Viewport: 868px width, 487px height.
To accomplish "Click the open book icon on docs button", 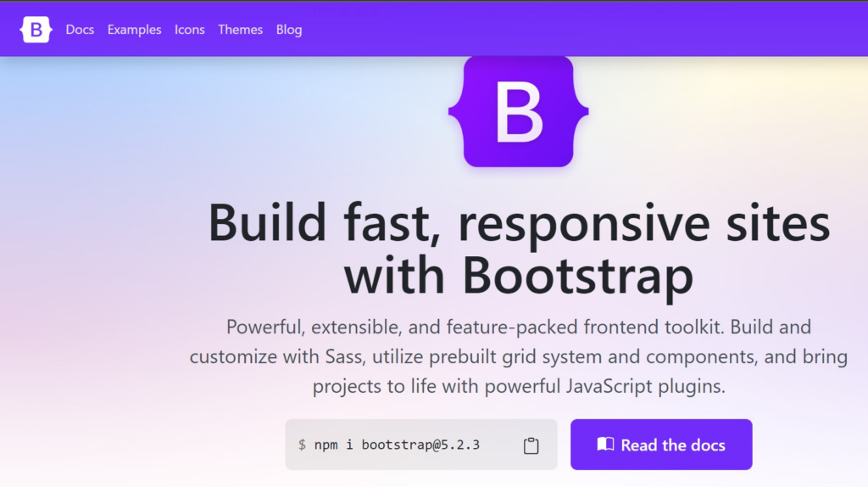I will pyautogui.click(x=605, y=445).
